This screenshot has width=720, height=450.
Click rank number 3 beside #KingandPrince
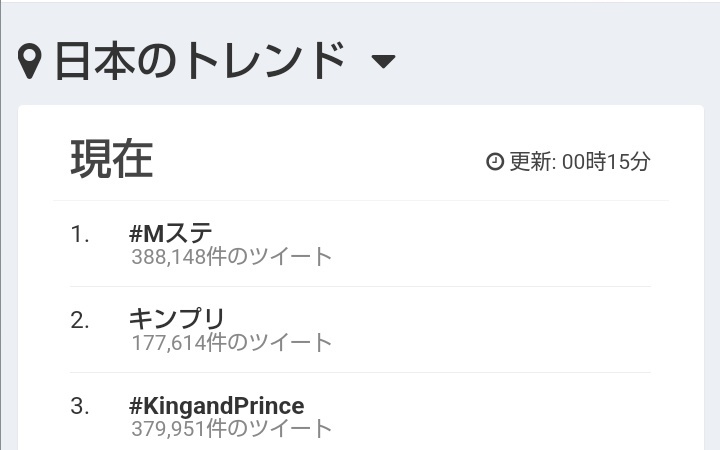(80, 406)
